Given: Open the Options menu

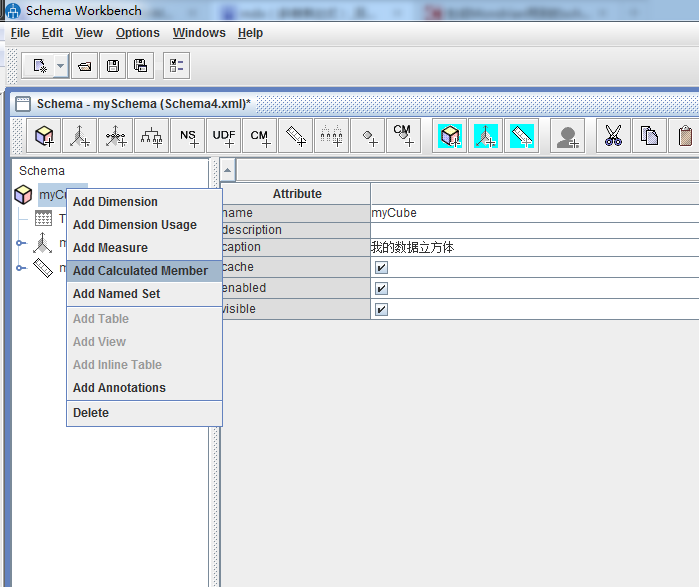Looking at the screenshot, I should point(137,33).
